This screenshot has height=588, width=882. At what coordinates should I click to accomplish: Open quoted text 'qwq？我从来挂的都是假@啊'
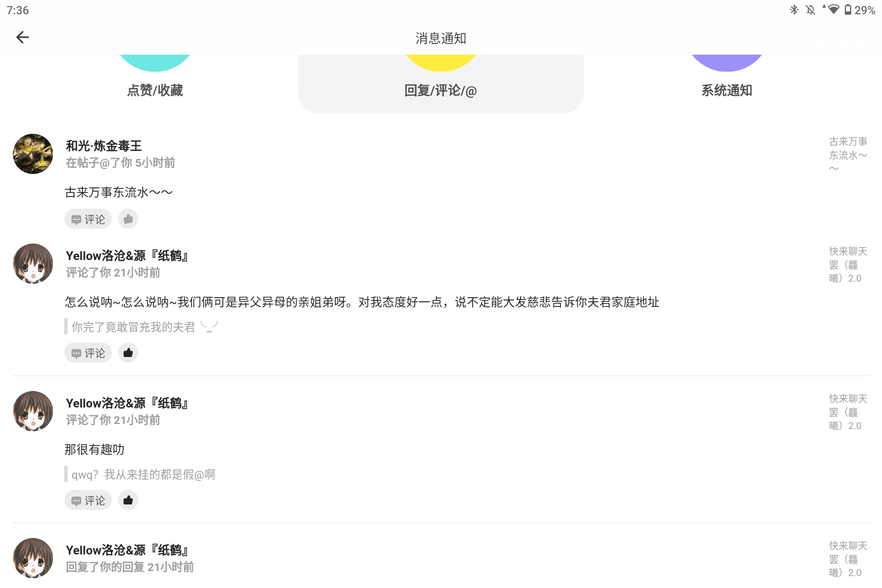(x=143, y=474)
